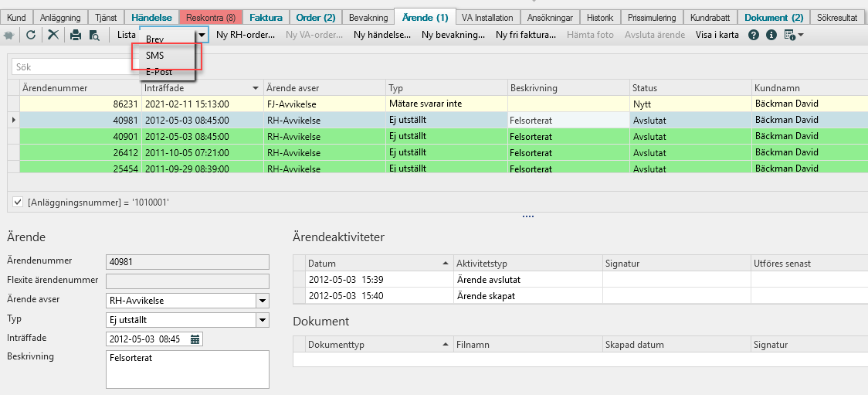Expand the Ärende avser dropdown
The image size is (868, 395).
point(263,301)
